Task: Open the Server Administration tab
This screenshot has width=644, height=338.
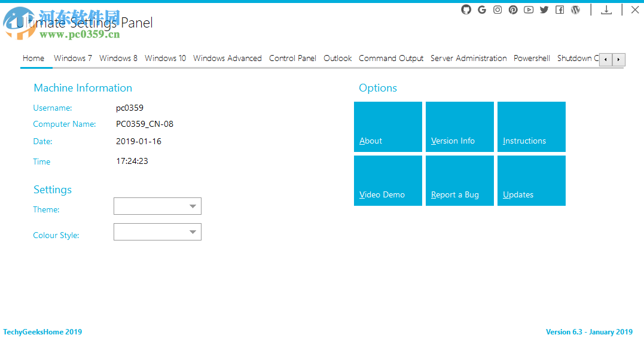Action: [469, 58]
